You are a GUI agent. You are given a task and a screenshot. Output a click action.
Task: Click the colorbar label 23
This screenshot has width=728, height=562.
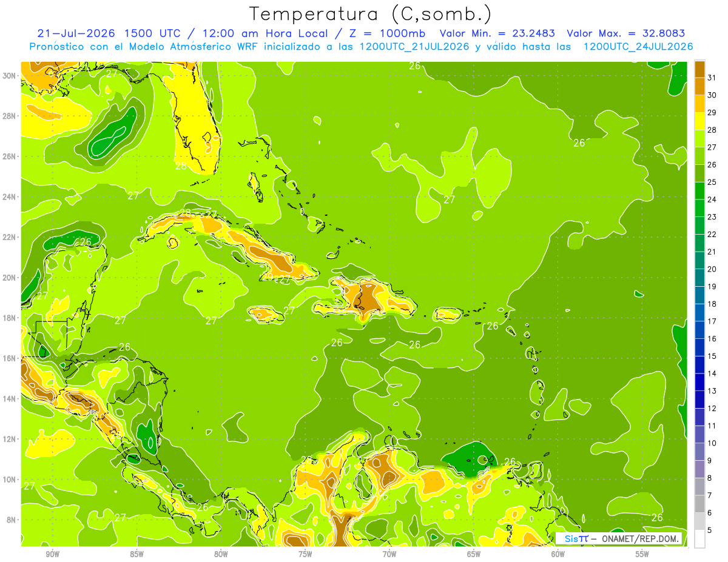click(712, 217)
